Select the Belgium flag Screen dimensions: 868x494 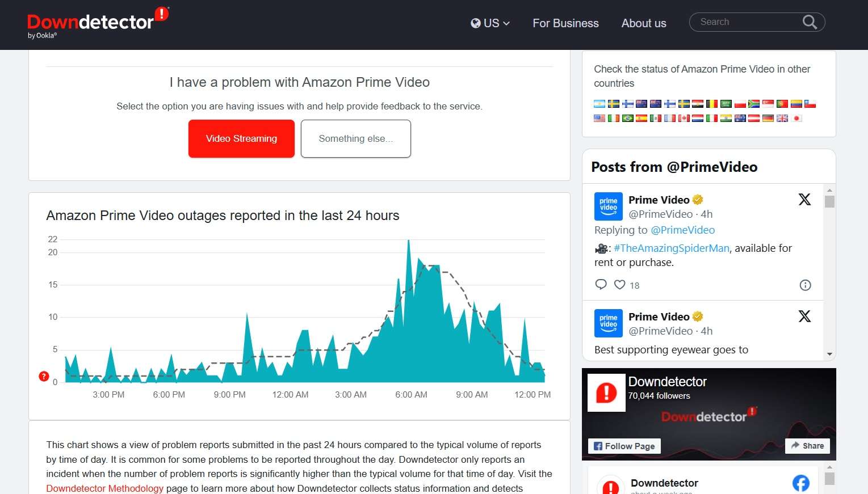tap(712, 104)
